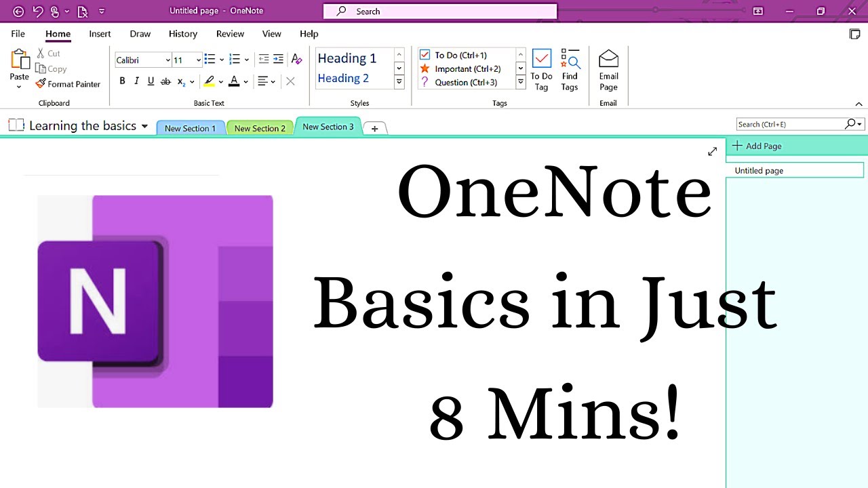Image resolution: width=868 pixels, height=488 pixels.
Task: Click the paragraph alignment icon
Action: coord(262,81)
